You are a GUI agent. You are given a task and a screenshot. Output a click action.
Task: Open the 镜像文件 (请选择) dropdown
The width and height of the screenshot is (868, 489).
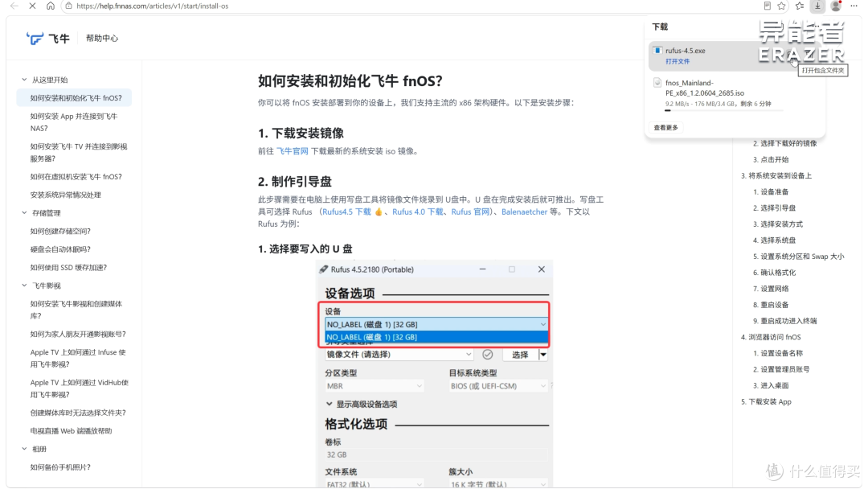[x=399, y=355]
